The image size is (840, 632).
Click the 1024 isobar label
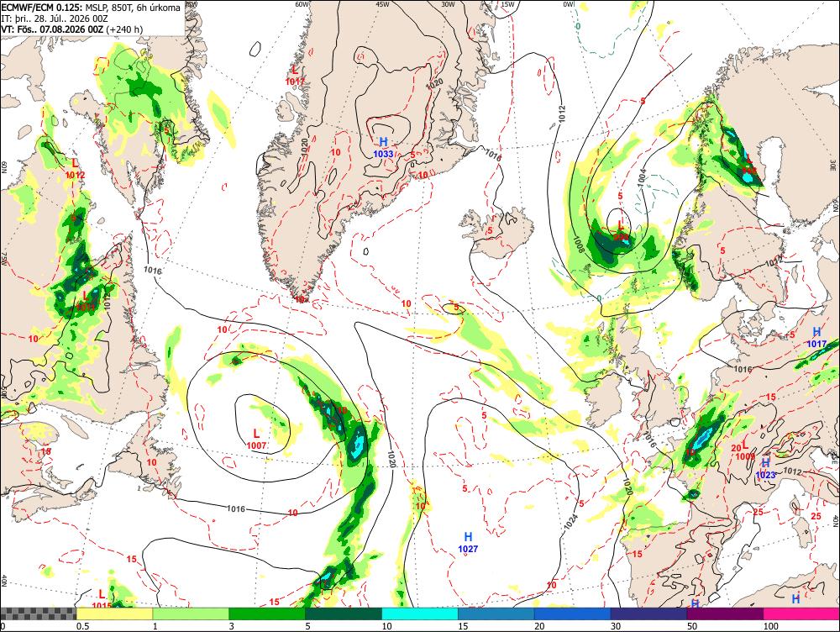(x=571, y=522)
